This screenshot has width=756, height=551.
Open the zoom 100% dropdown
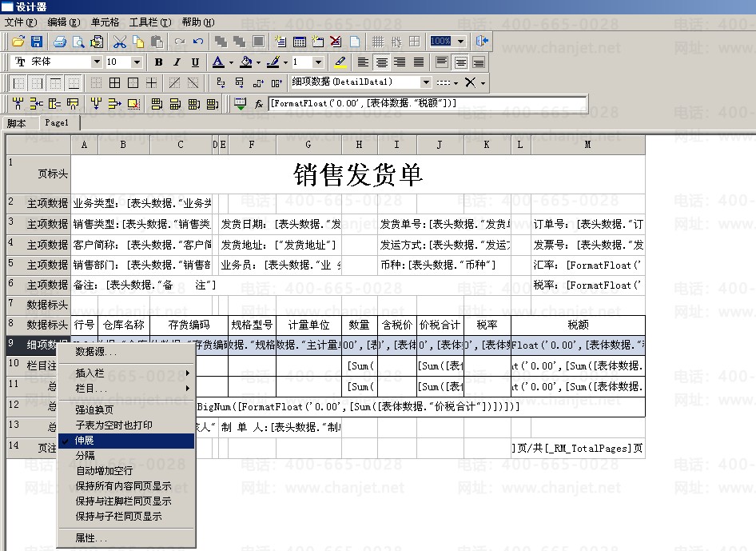point(461,42)
